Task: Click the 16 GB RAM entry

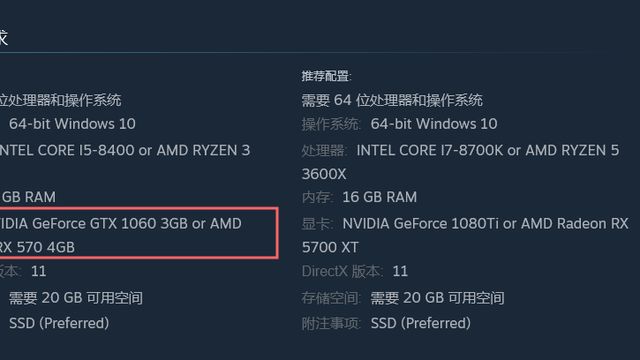Action: click(380, 197)
